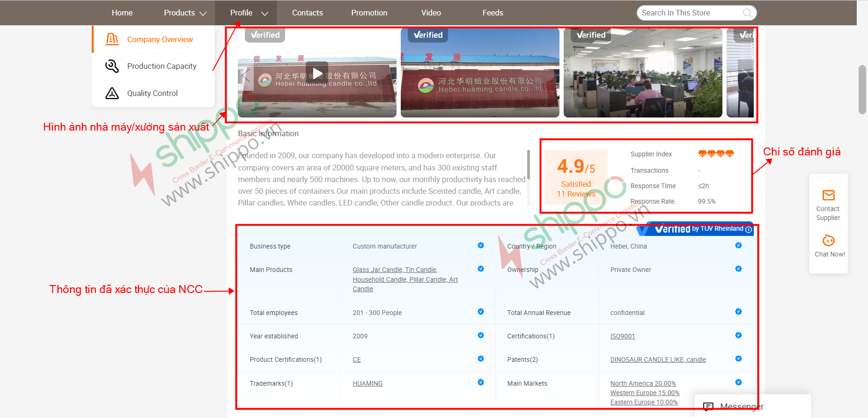
Task: Click the Verified by TUV Rheinland info icon
Action: tap(749, 229)
